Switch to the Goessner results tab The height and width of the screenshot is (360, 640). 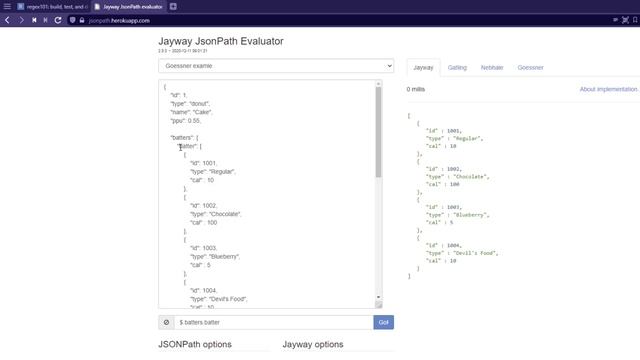click(530, 67)
